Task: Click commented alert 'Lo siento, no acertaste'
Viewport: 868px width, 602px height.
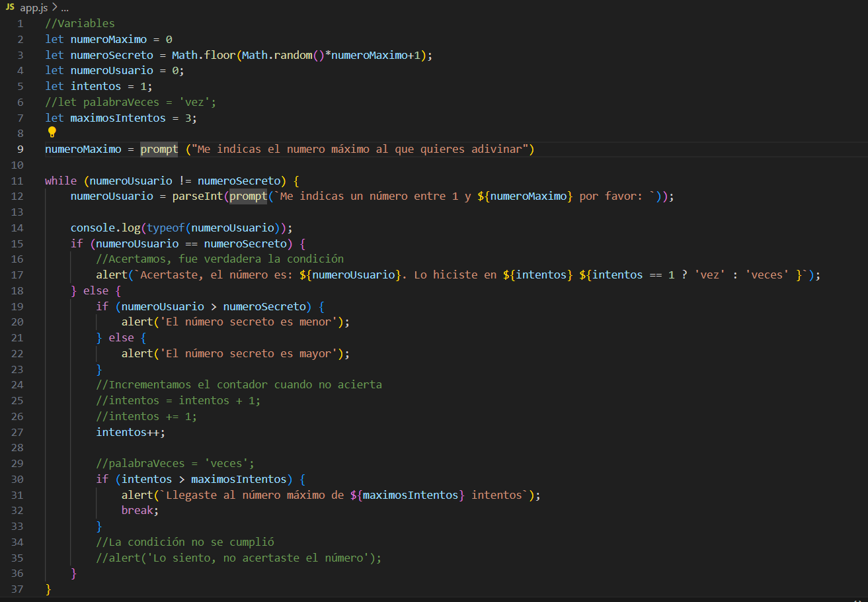Action: (239, 558)
